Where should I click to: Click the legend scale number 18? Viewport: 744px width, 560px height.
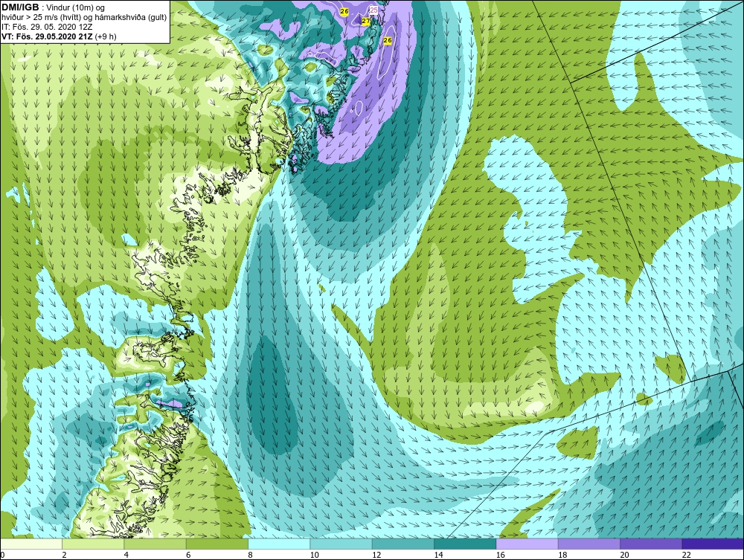click(562, 556)
